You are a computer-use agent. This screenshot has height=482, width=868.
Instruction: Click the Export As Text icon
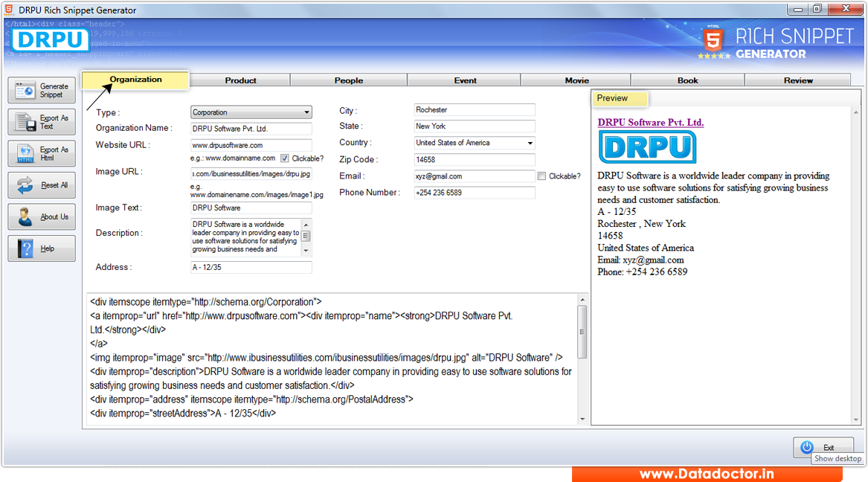pos(25,122)
